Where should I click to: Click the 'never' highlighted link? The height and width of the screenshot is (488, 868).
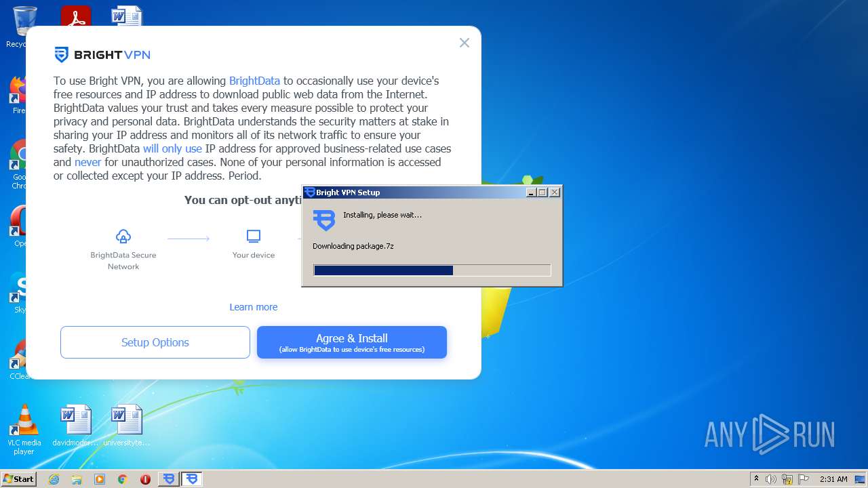[x=87, y=162]
